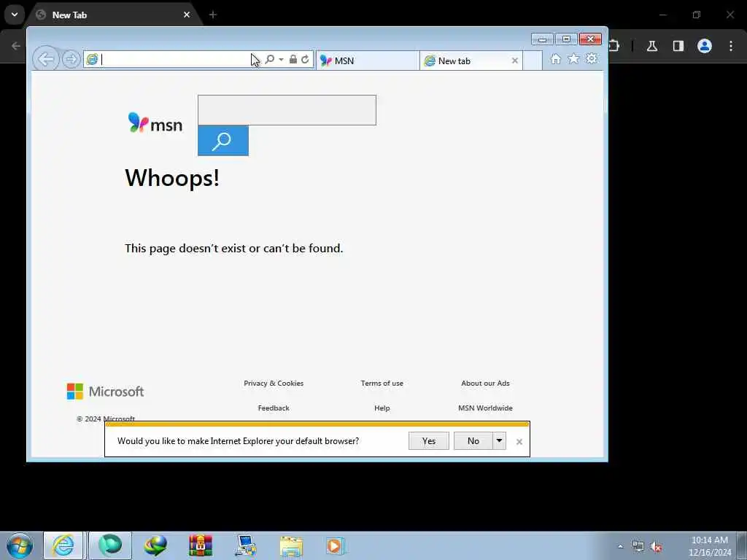Open the clock showing 10:14 AM
This screenshot has width=747, height=560.
tap(710, 546)
